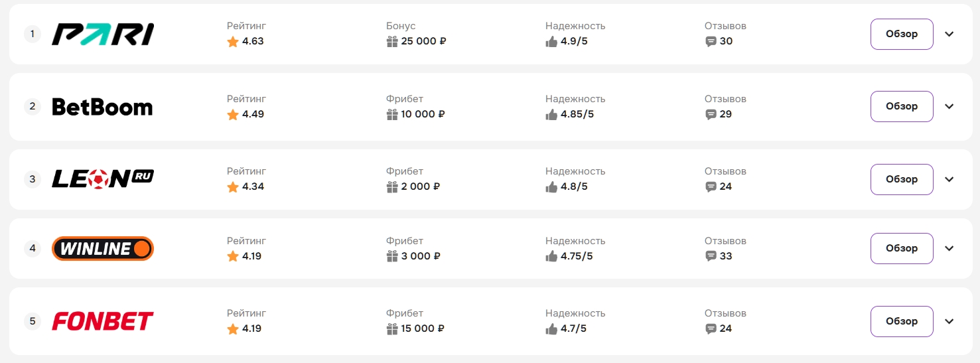Expand the BetBoom row chevron
Viewport: 980px width, 363px height.
[x=949, y=107]
